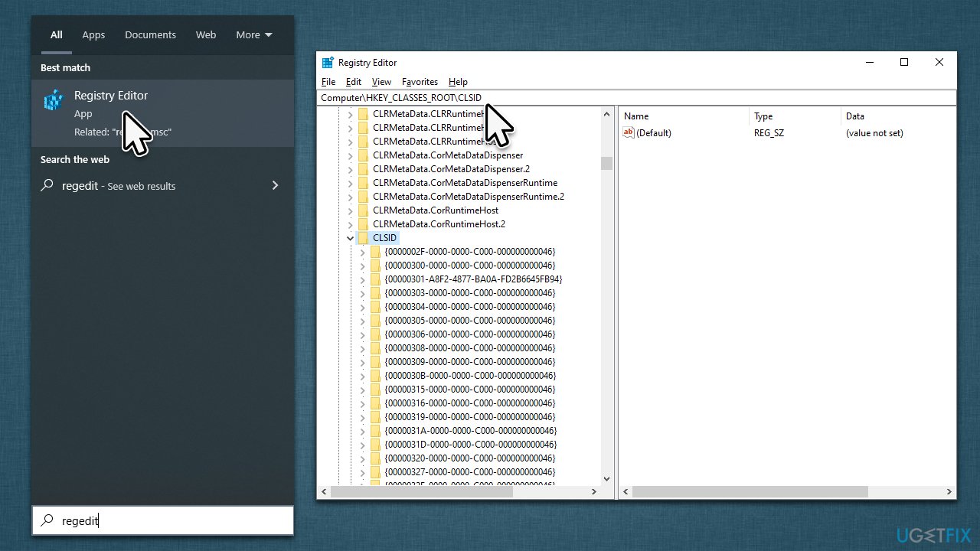Expand the {00000305-0000-0000-C000-000000000046} key chevron
The width and height of the screenshot is (980, 551).
tap(363, 321)
